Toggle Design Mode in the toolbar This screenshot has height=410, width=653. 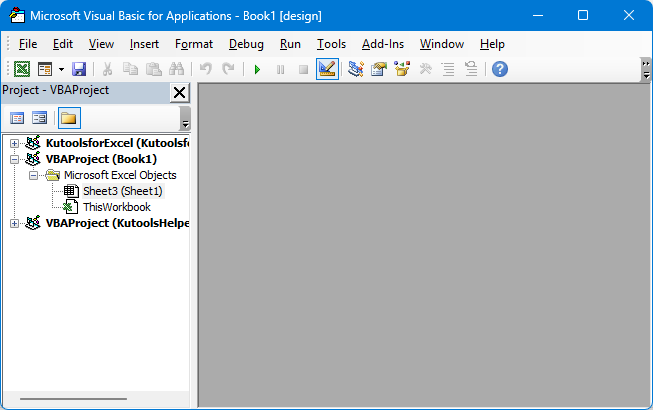click(326, 69)
